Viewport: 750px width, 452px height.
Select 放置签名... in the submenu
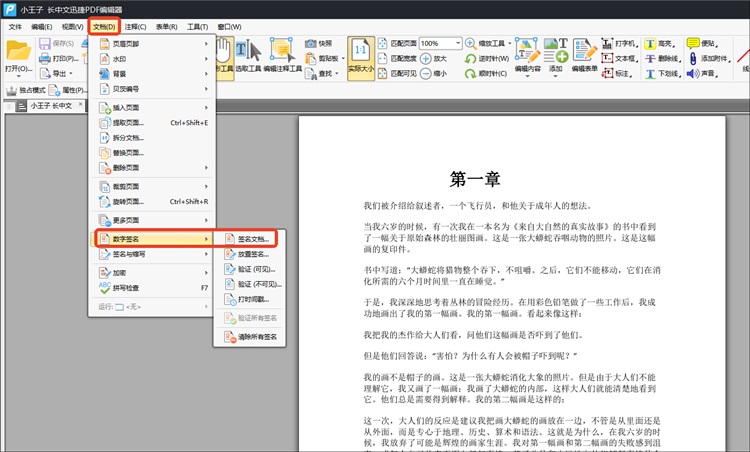click(249, 254)
